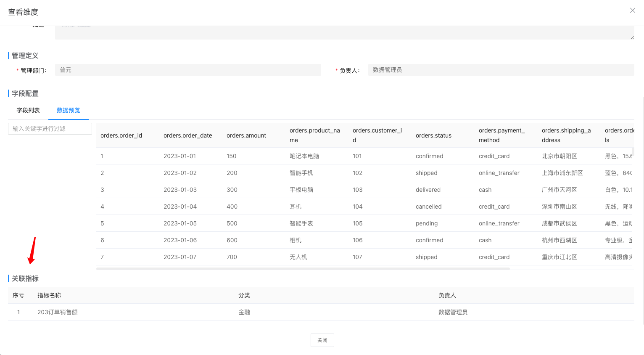644x355 pixels.
Task: Click the 关闭 button at the bottom
Action: point(322,340)
